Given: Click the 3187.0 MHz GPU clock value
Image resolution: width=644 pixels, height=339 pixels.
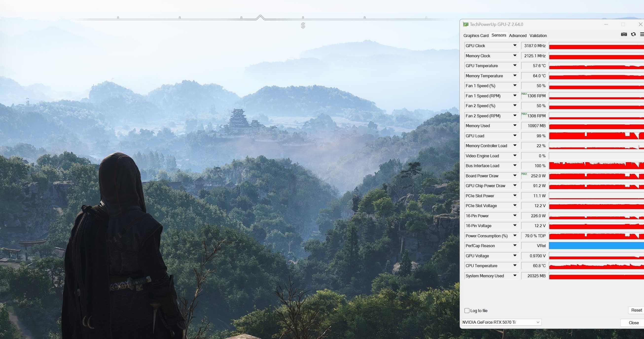Looking at the screenshot, I should pyautogui.click(x=534, y=46).
